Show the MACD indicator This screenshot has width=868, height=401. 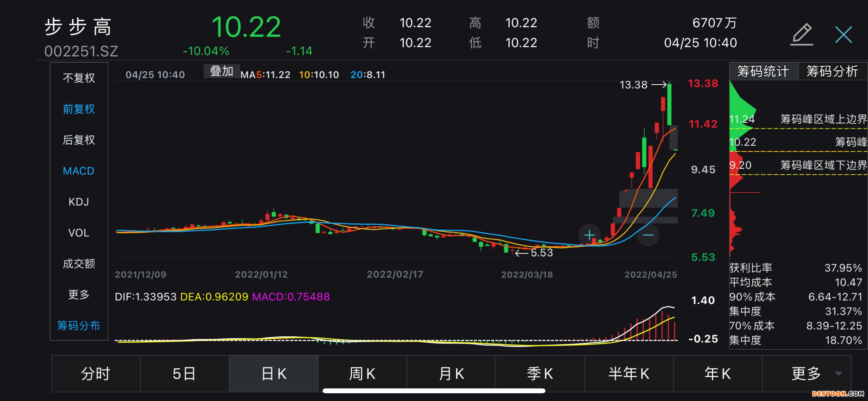(x=79, y=171)
